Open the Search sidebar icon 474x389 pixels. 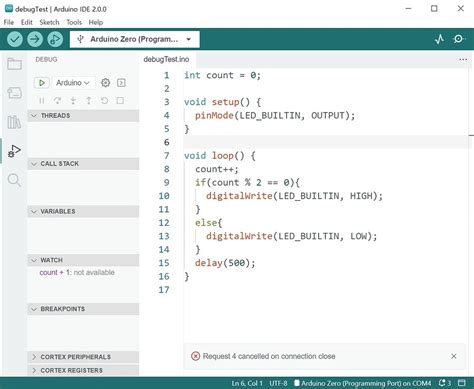tap(14, 180)
